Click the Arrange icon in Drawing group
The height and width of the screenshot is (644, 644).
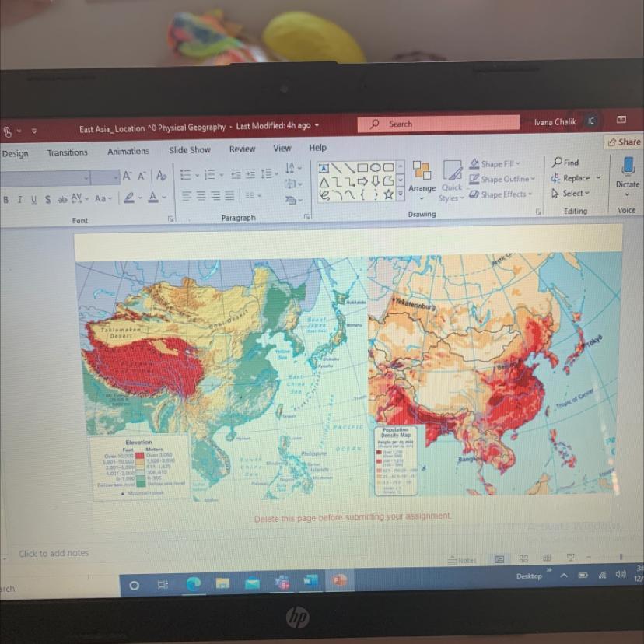tap(422, 170)
